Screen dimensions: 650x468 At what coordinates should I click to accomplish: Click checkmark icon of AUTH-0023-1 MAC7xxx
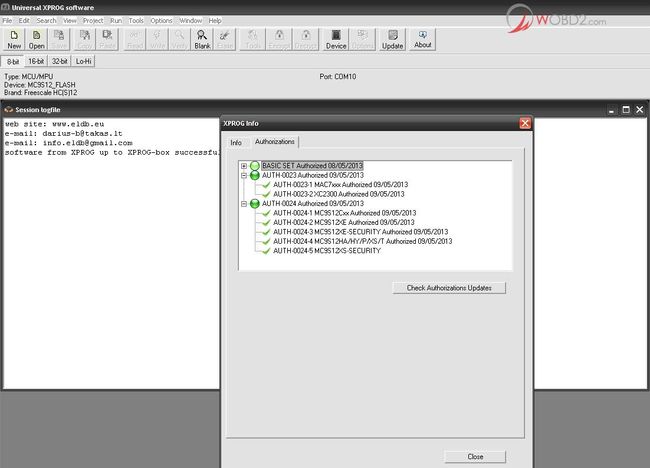(266, 185)
